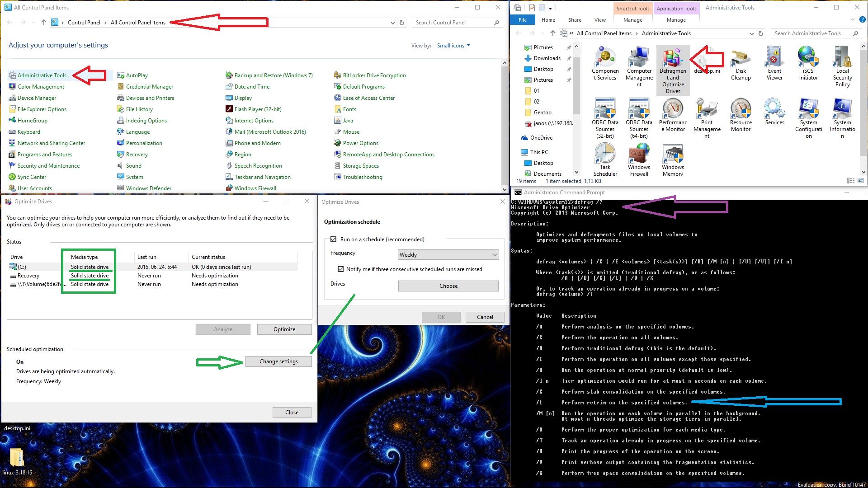Launch Defragment and Optimize Drives shortcut

point(673,70)
